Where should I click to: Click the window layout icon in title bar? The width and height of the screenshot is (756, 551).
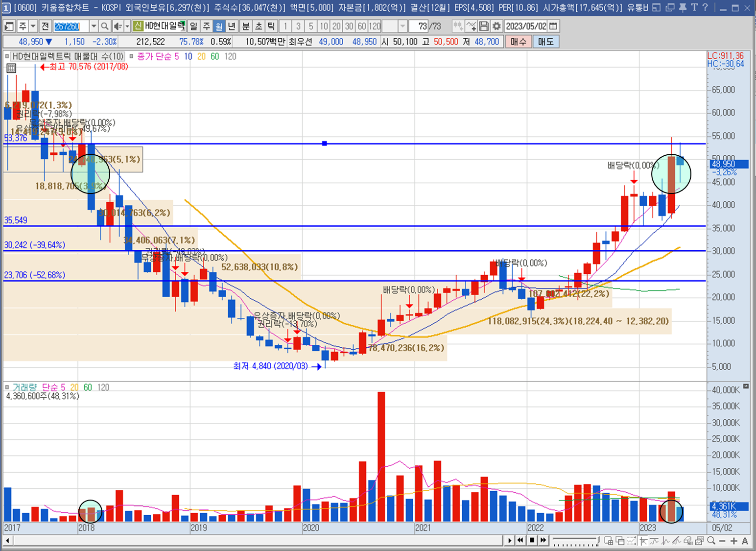coord(657,7)
